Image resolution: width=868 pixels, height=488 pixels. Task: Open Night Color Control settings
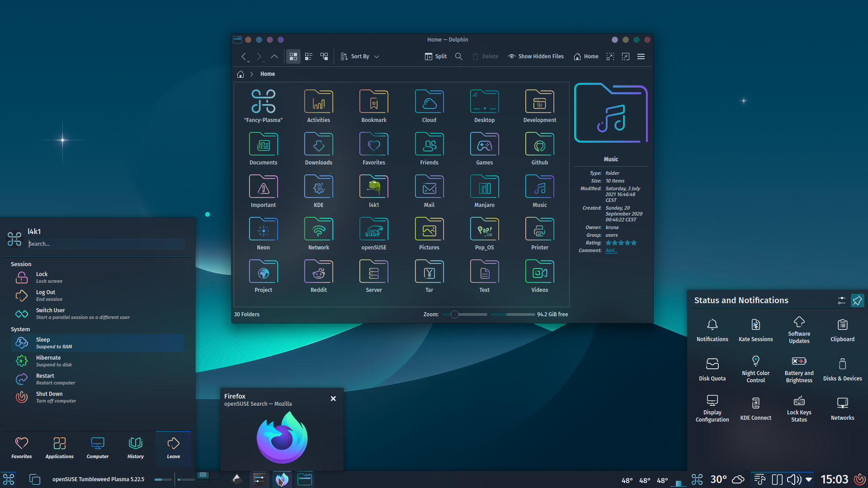(x=755, y=368)
